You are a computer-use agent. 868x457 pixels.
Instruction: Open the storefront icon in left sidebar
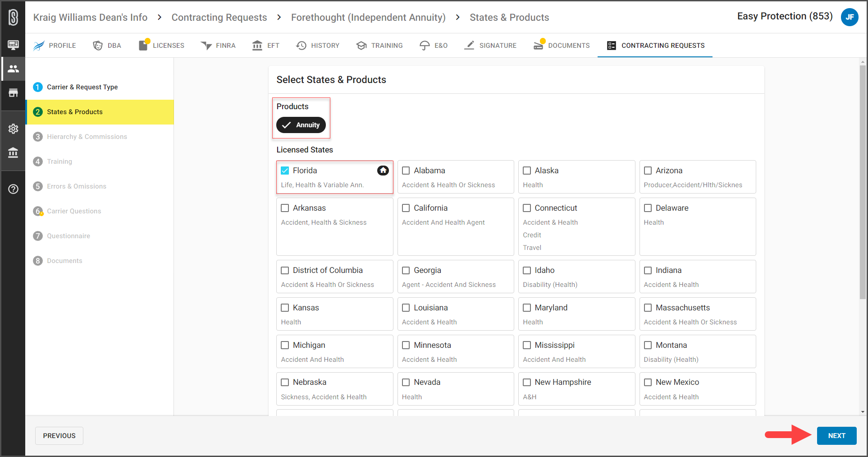click(x=13, y=93)
